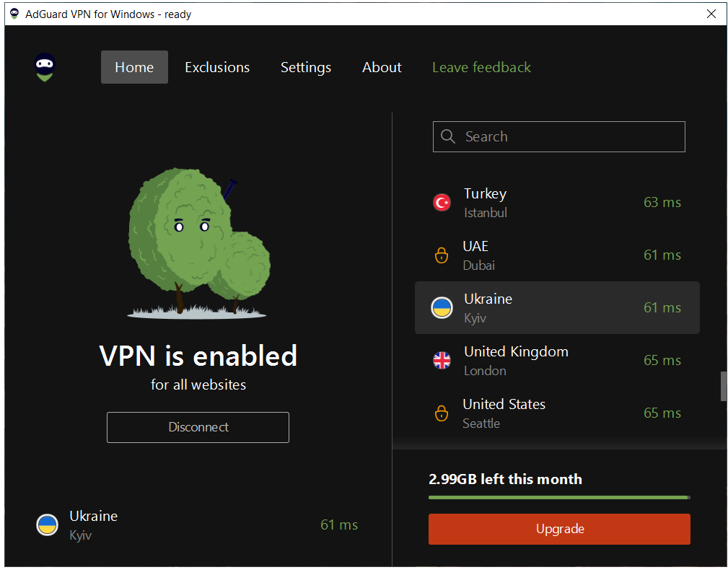Click the location list scrollbar thumb
Viewport: 728px width, 575px height.
[x=724, y=386]
